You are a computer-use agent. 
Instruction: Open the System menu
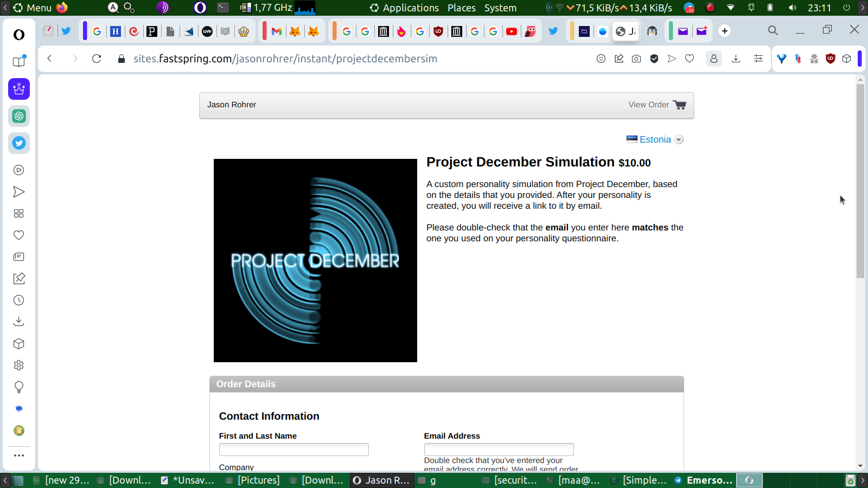point(500,8)
